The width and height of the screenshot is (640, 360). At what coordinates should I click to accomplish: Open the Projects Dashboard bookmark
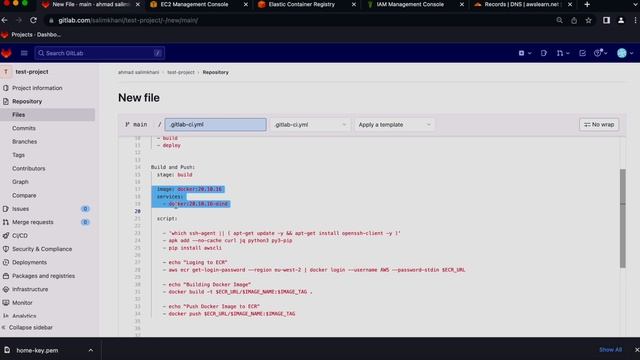31,35
